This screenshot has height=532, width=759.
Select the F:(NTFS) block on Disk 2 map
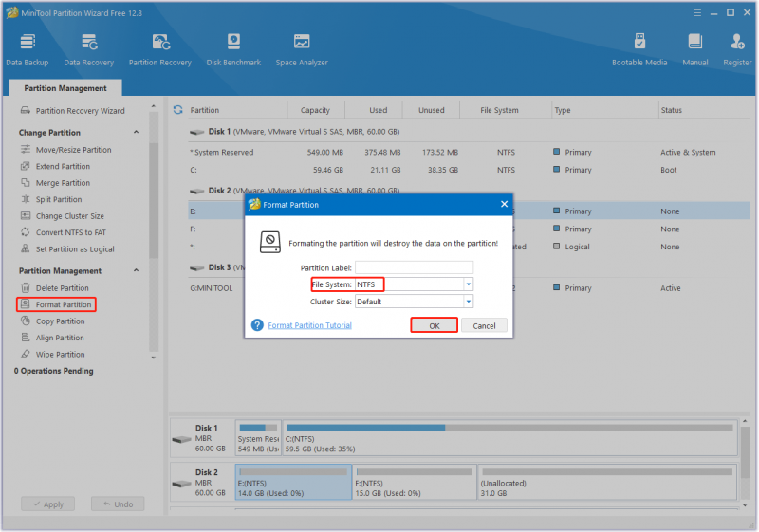(x=415, y=482)
